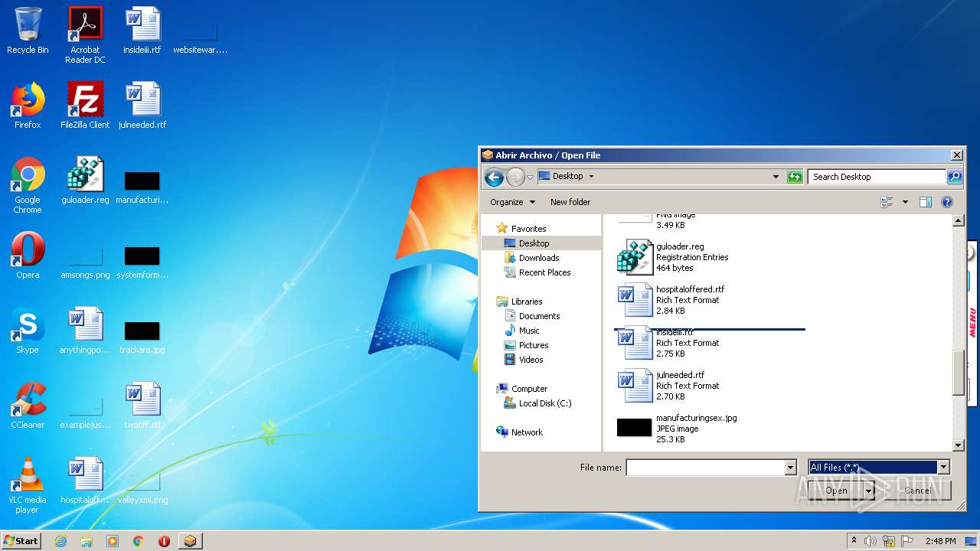980x551 pixels.
Task: Select guloader.reg in file list
Action: click(x=710, y=257)
